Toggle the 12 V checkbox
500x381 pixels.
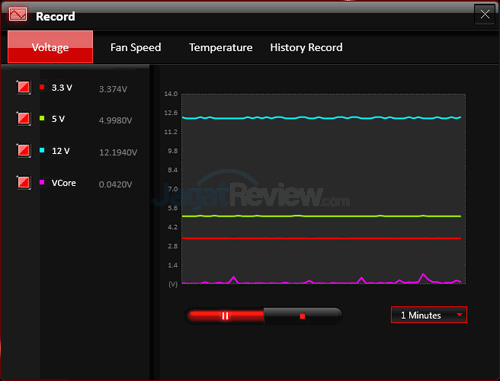click(24, 150)
